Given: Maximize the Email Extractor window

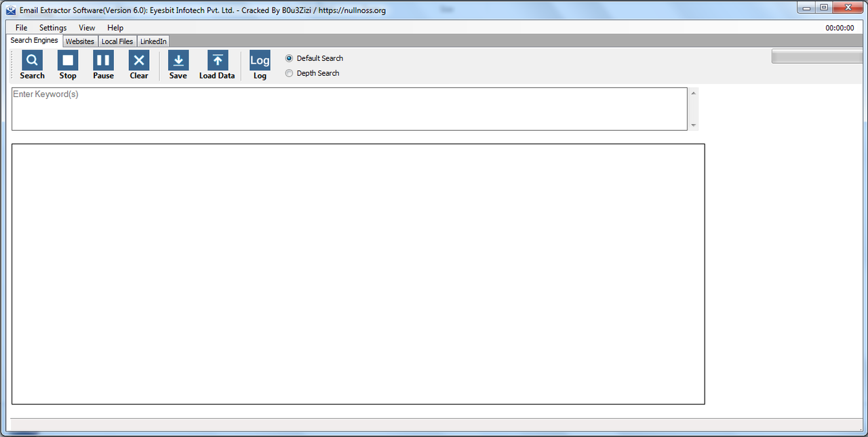Looking at the screenshot, I should (824, 7).
